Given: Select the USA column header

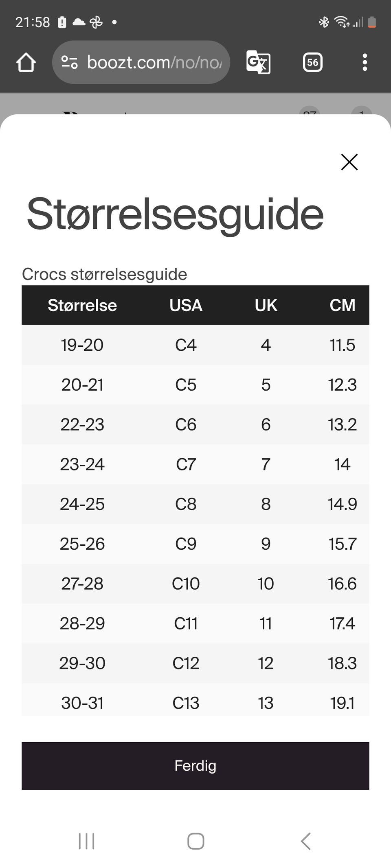Looking at the screenshot, I should pos(186,305).
